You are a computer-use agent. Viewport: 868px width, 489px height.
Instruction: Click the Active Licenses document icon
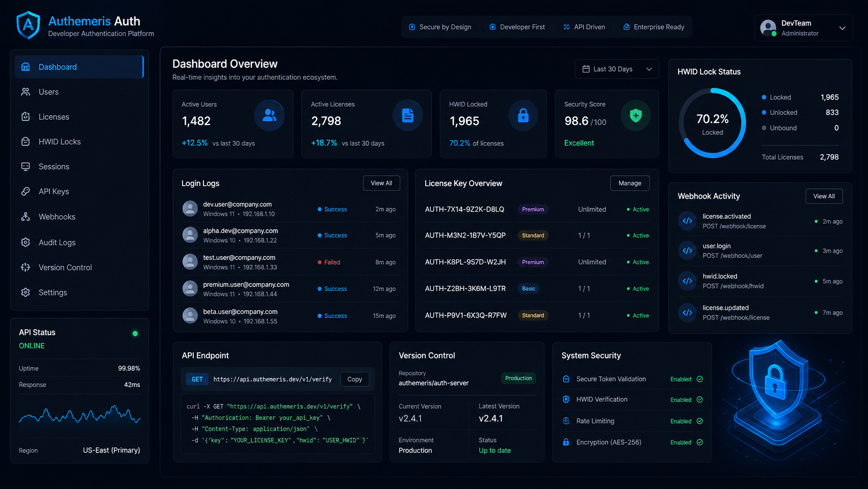click(x=408, y=115)
